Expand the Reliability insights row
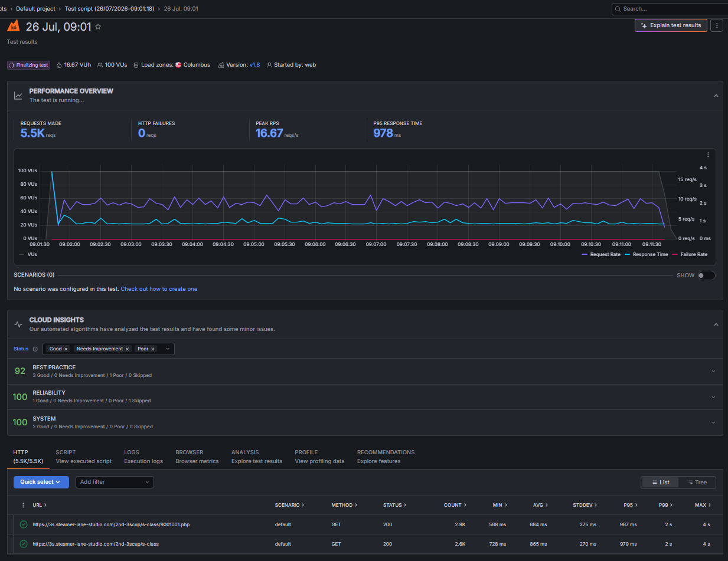Image resolution: width=728 pixels, height=561 pixels. 713,397
